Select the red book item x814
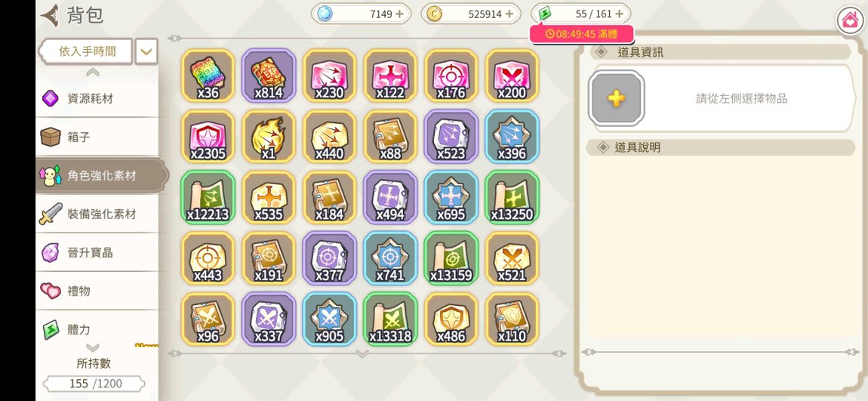 [269, 76]
